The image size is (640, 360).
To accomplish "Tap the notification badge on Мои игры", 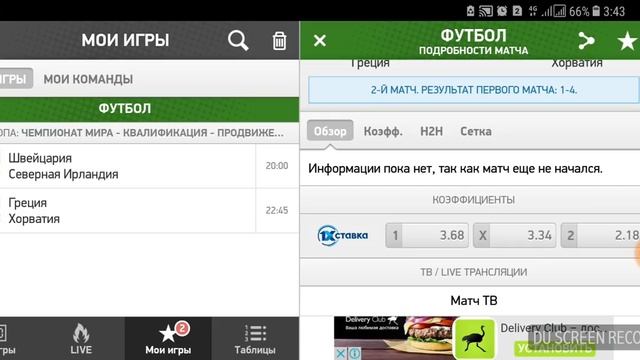I will (x=182, y=328).
